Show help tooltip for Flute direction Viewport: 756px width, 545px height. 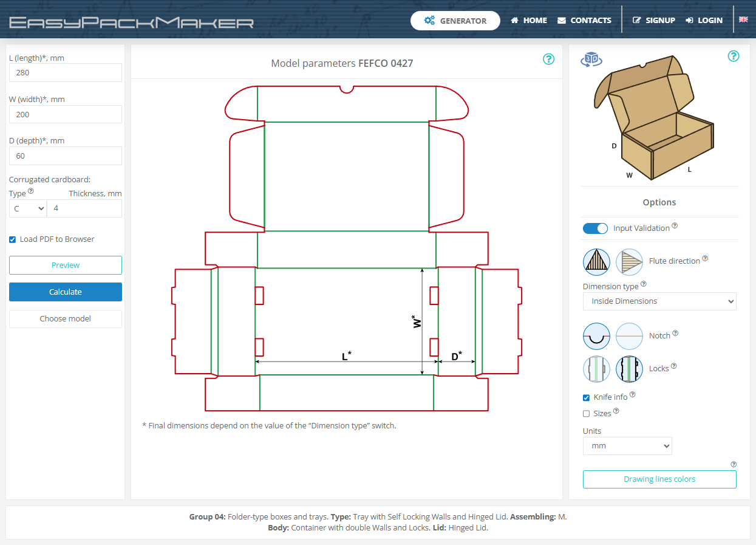[x=705, y=258]
